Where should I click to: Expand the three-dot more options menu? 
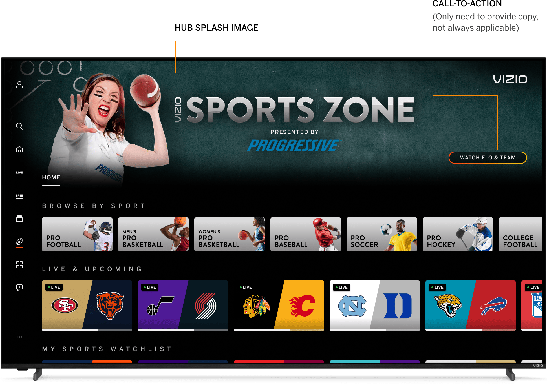[19, 337]
